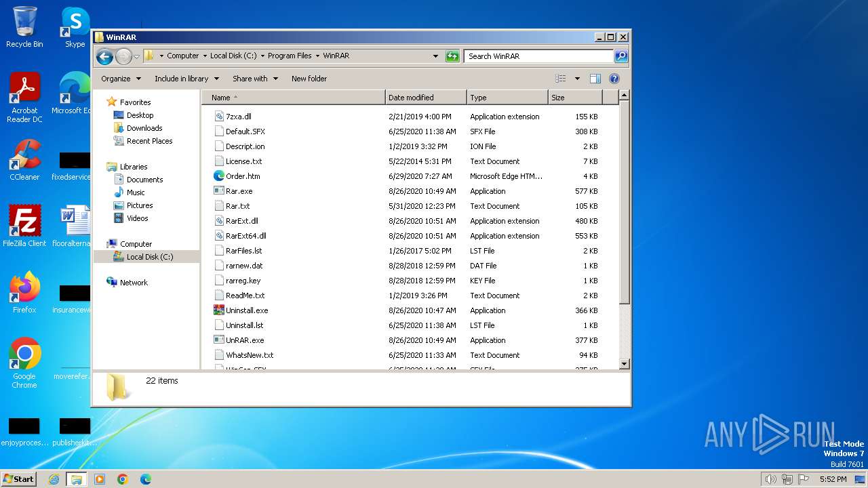
Task: Select Program Files in the address breadcrumb
Action: click(290, 56)
